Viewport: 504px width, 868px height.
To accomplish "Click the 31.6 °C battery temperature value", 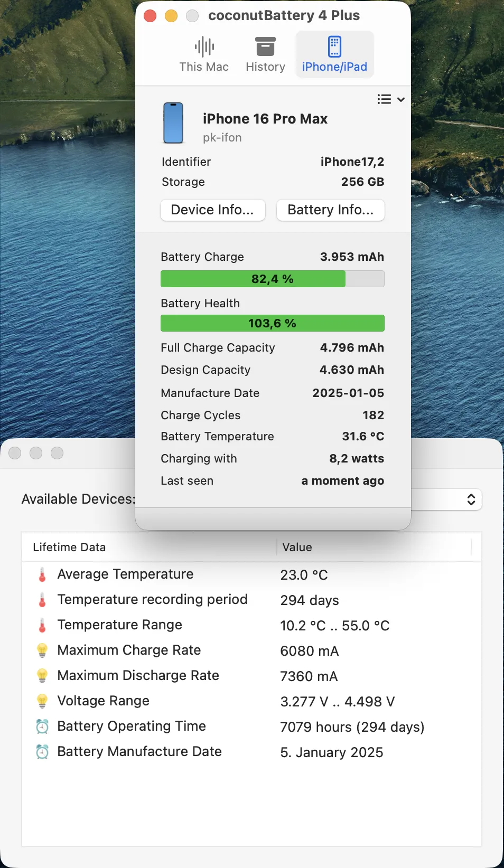I will 363,436.
